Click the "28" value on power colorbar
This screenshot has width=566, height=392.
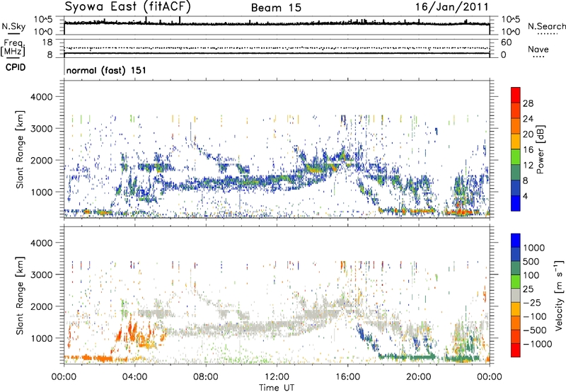coord(528,103)
